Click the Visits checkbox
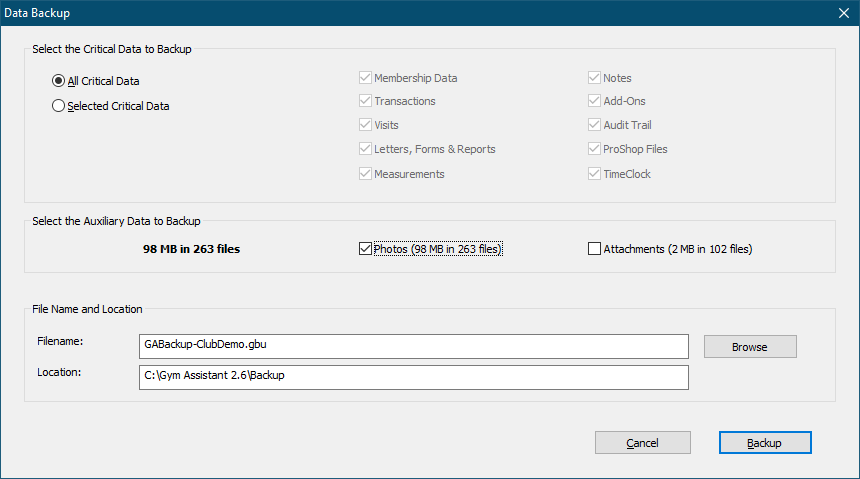860x479 pixels. point(365,125)
